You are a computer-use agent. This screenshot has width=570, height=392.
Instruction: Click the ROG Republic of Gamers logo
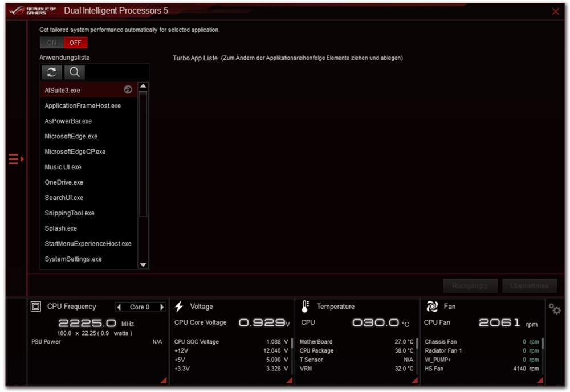(x=32, y=10)
